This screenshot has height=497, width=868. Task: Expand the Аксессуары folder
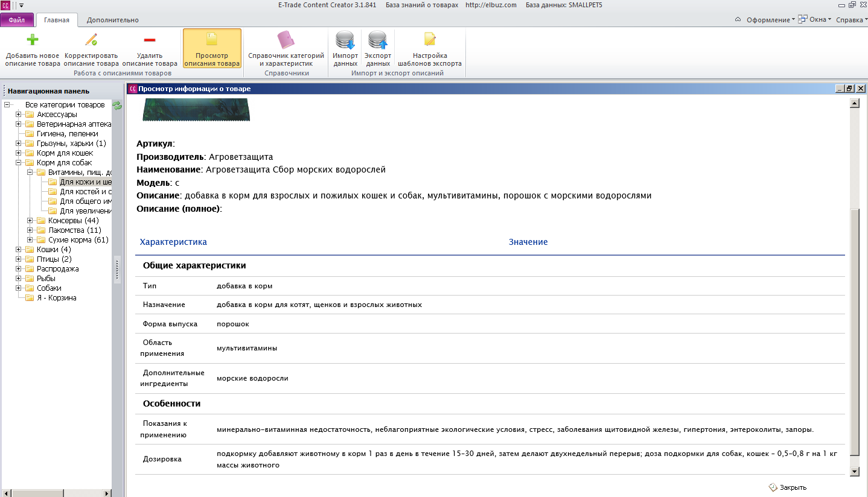[19, 115]
